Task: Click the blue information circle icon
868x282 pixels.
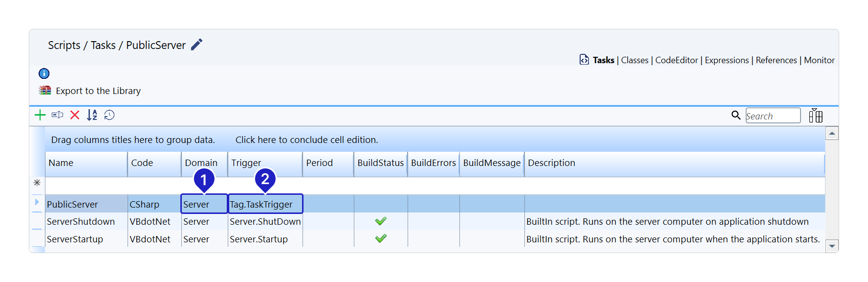Action: click(x=44, y=73)
